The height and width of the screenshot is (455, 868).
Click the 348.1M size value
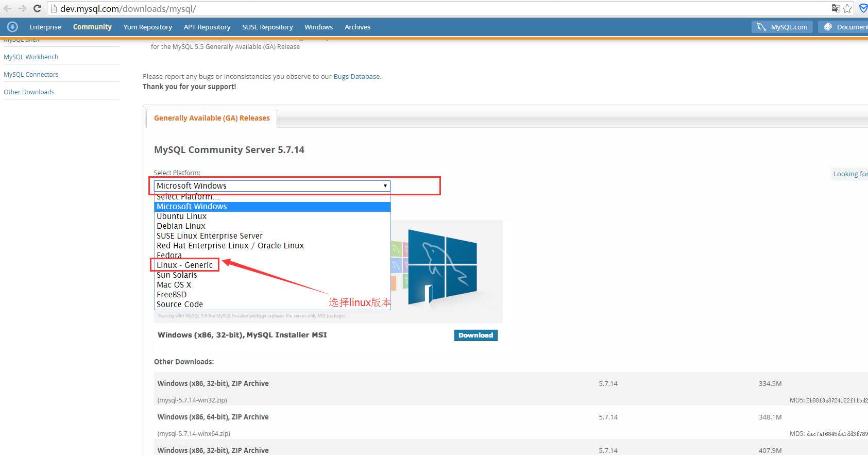[x=770, y=417]
